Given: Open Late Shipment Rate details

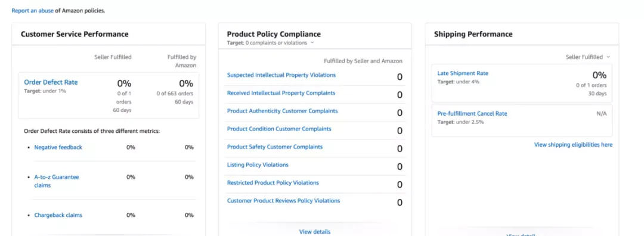Looking at the screenshot, I should coord(463,73).
